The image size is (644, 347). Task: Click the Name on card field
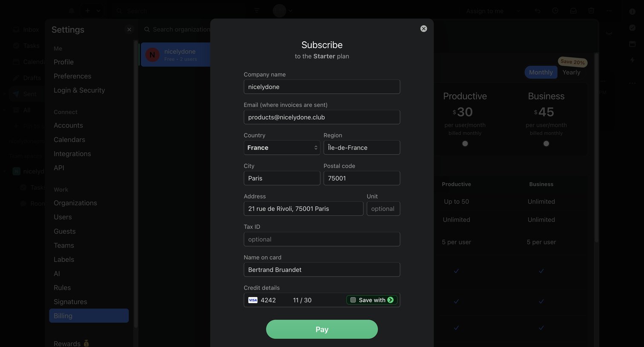(x=322, y=270)
